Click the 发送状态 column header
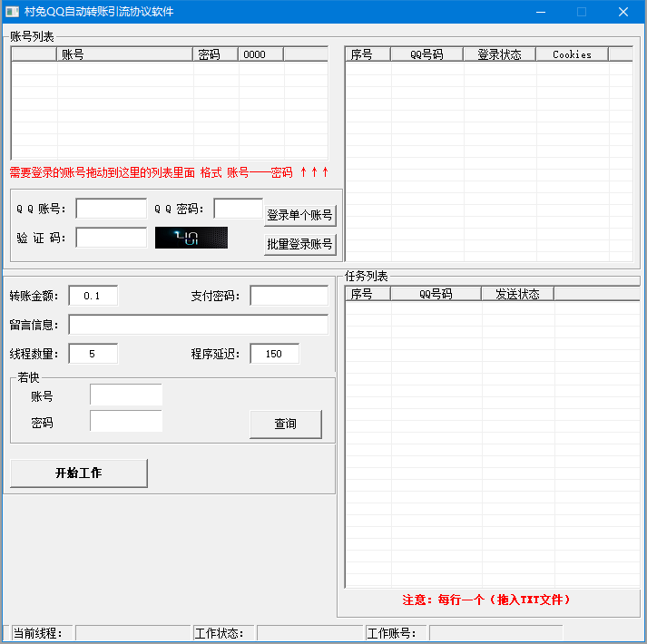Viewport: 647px width, 644px height. 518,294
